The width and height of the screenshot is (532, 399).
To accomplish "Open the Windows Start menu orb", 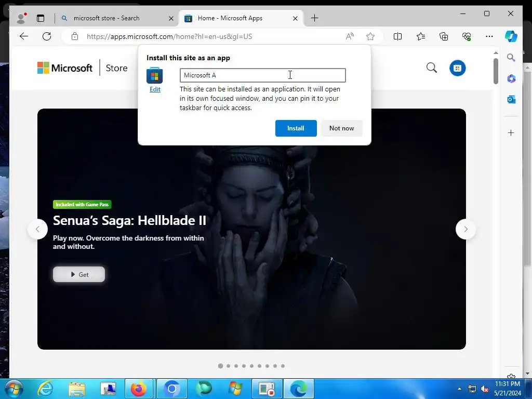I will pos(14,389).
